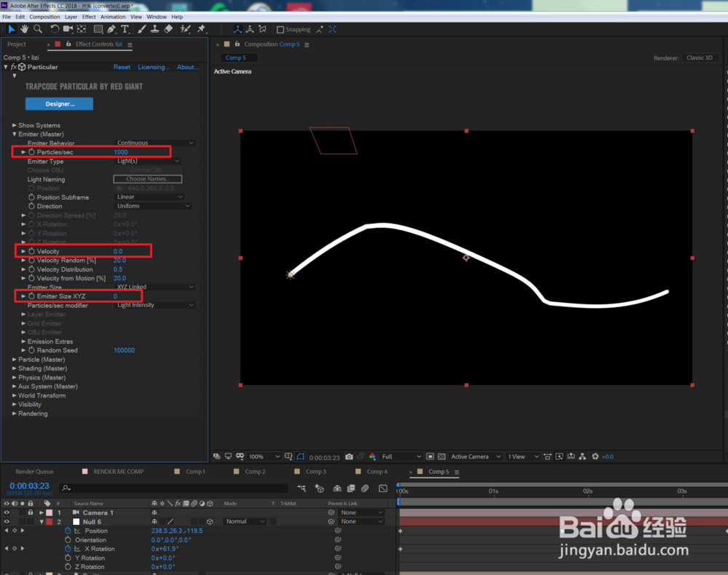728x575 pixels.
Task: Select the Unified Camera tool
Action: pyautogui.click(x=68, y=29)
